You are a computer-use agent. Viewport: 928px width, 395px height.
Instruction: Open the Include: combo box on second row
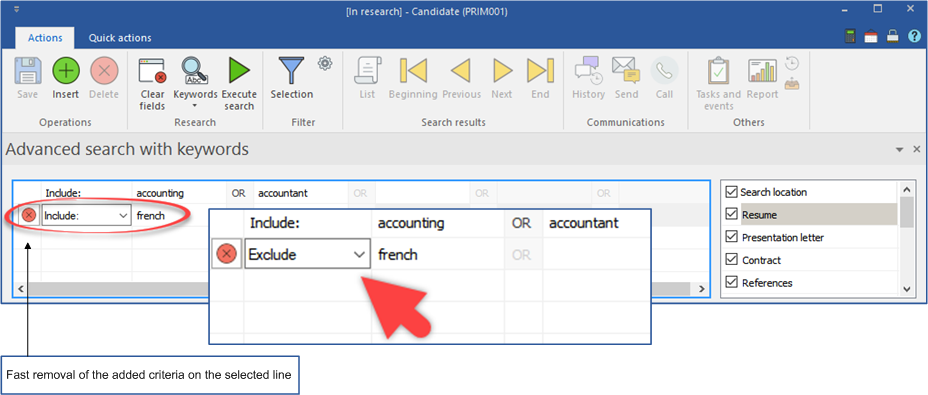86,216
